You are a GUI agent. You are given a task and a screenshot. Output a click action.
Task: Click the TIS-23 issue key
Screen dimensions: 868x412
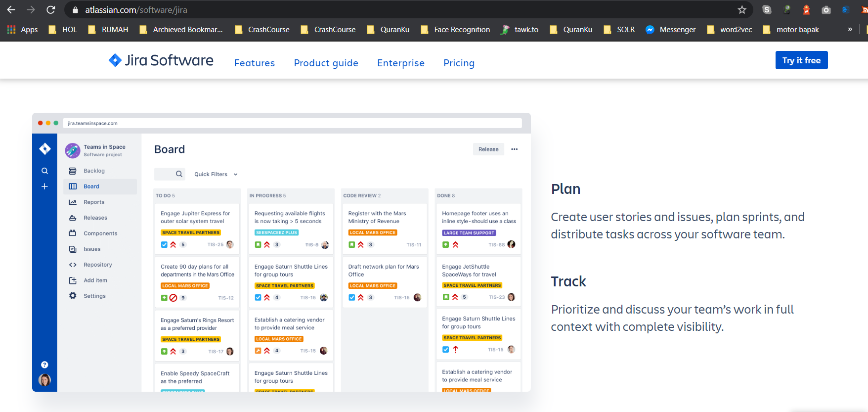tap(497, 297)
